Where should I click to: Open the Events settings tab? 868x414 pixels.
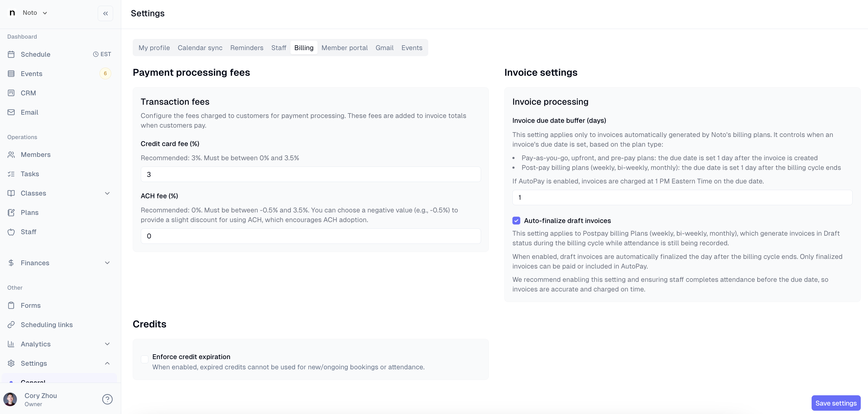[x=412, y=48]
